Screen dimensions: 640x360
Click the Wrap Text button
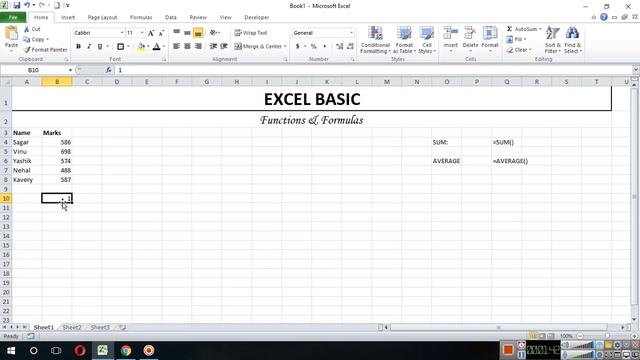(x=251, y=33)
